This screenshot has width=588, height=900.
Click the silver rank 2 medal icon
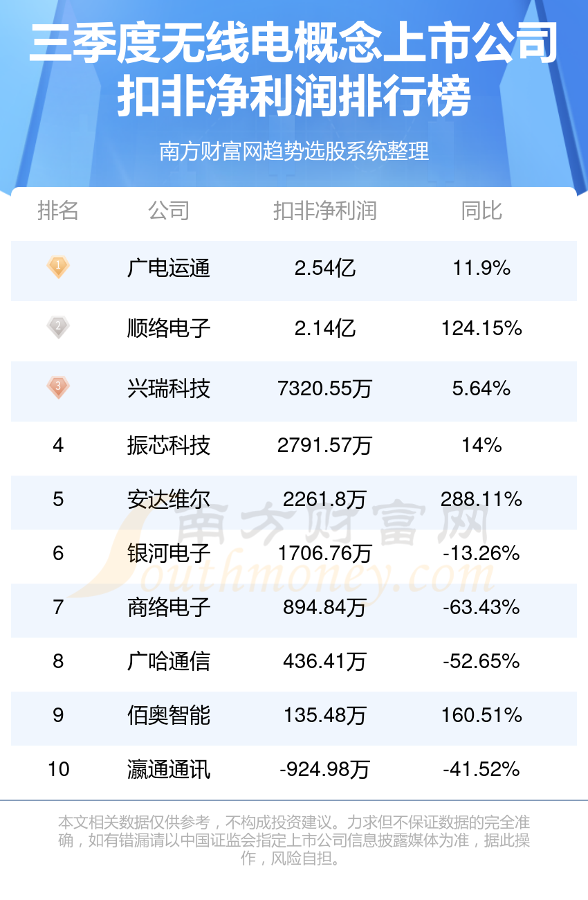coord(58,327)
